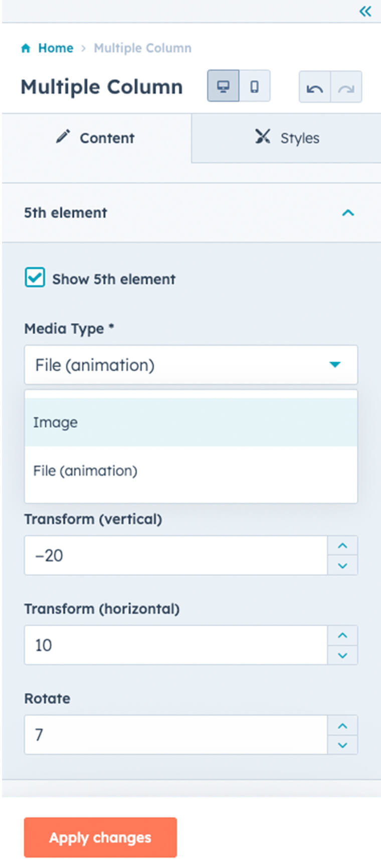Switch to mobile preview icon
This screenshot has width=381, height=868.
[x=255, y=86]
